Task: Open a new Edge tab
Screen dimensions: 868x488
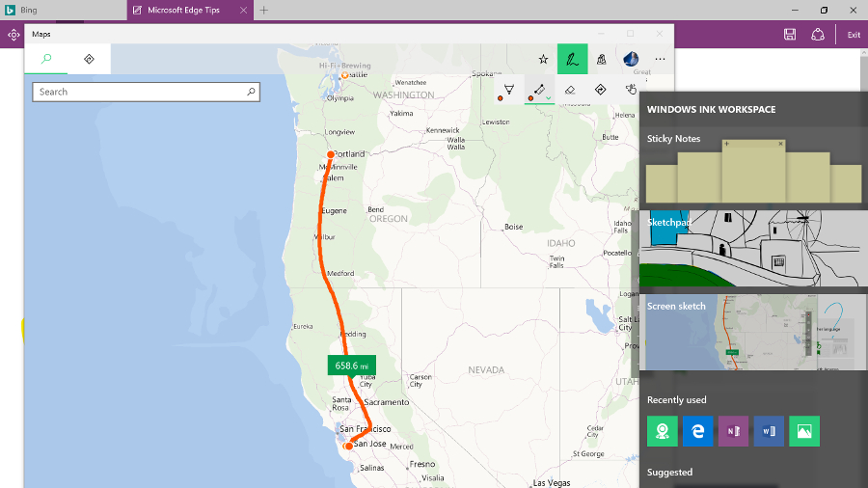Action: tap(264, 10)
